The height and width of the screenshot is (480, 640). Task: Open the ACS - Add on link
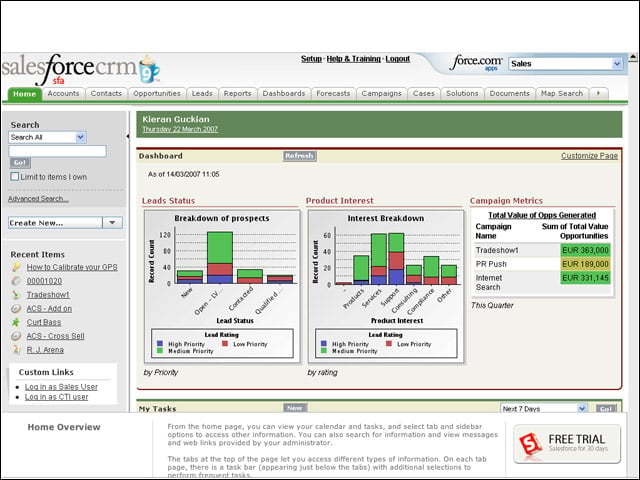point(49,309)
